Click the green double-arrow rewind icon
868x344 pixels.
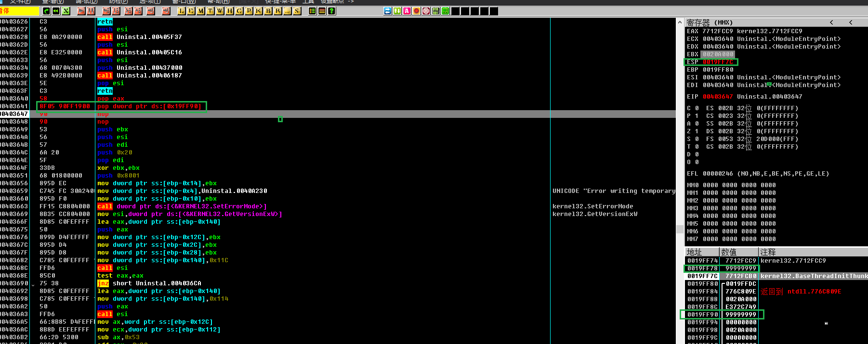(56, 11)
